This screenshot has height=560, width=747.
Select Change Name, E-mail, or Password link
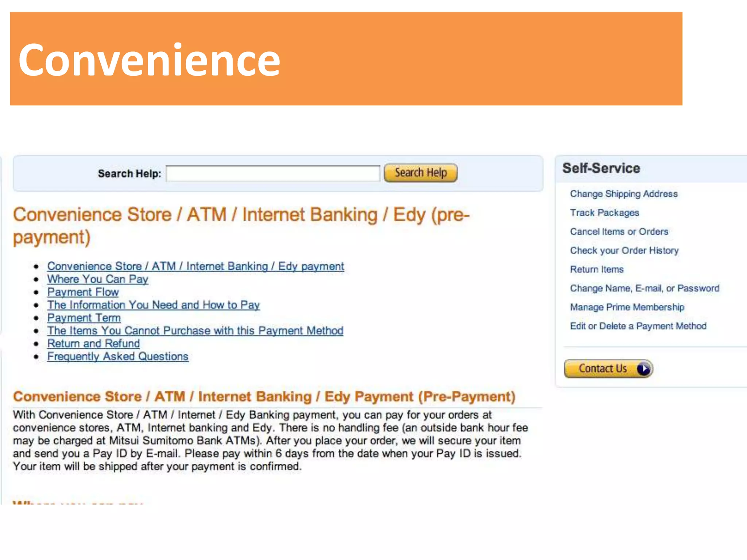[x=645, y=288]
